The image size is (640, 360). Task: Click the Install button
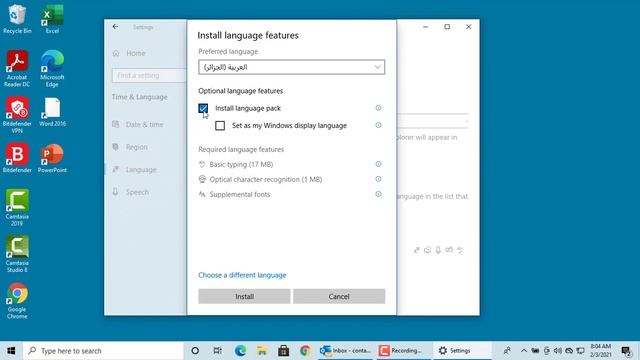244,296
